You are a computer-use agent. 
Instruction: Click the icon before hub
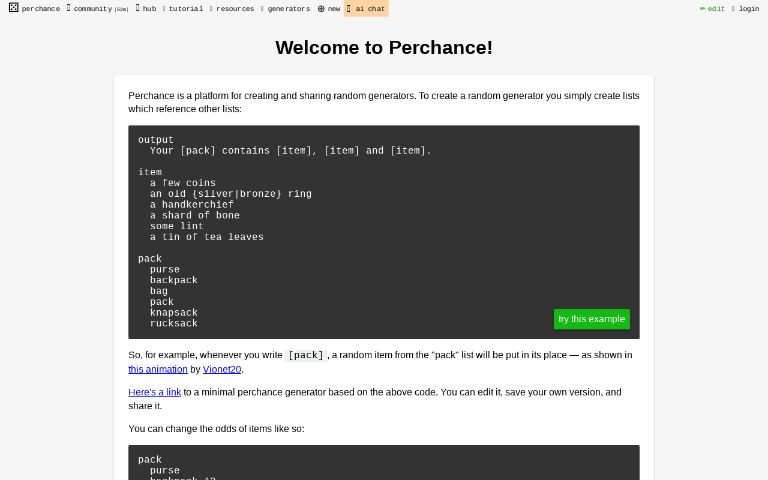(x=137, y=8)
